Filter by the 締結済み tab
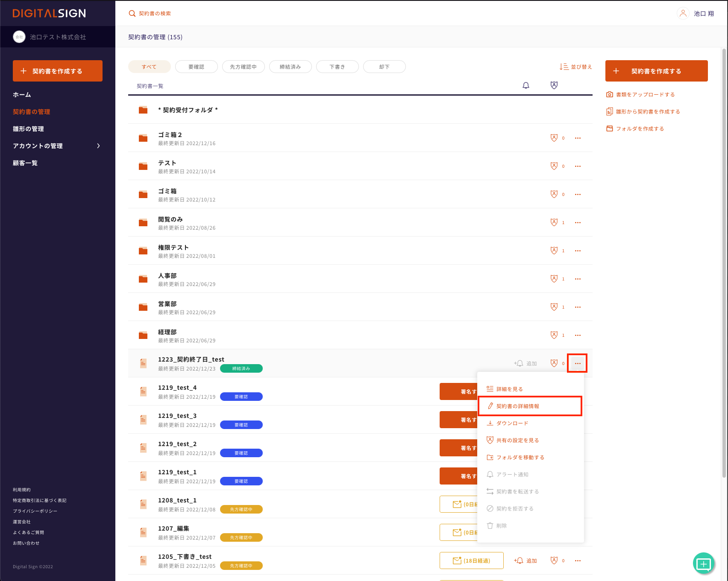Viewport: 728px width, 581px height. pyautogui.click(x=290, y=67)
